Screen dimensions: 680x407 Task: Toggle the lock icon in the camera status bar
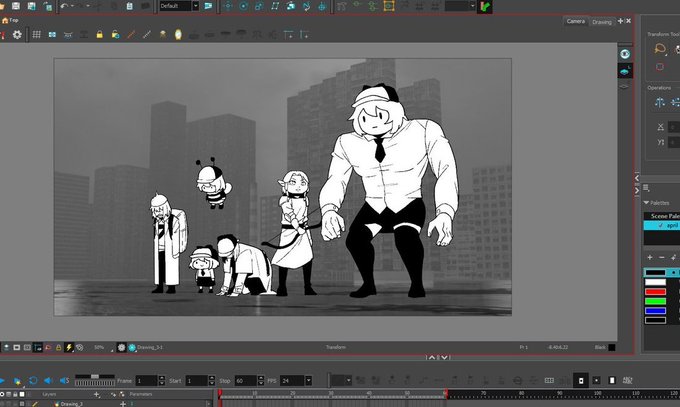click(58, 348)
